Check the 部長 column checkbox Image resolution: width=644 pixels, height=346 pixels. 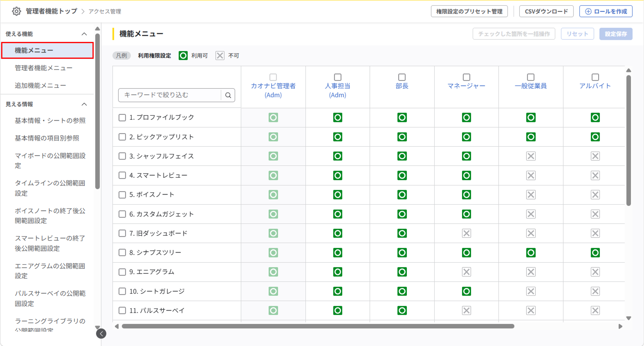click(x=402, y=77)
